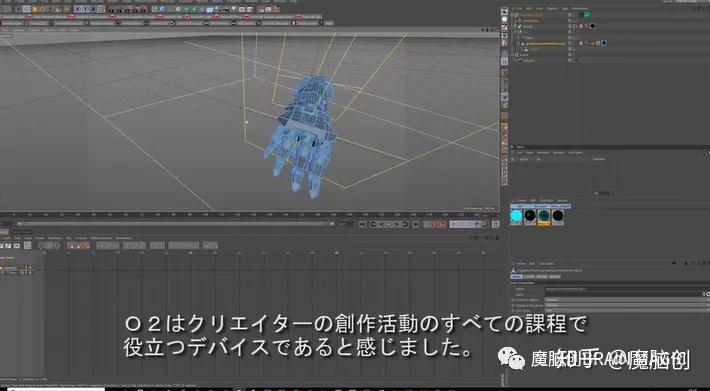Viewport: 710px width, 391px height.
Task: Open the Object Manager Bookmarks menu
Action: (x=580, y=9)
